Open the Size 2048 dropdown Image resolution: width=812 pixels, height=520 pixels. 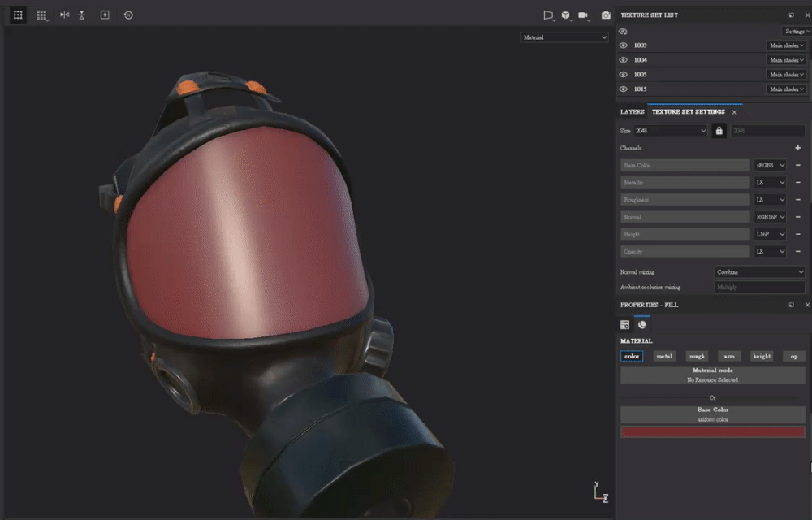coord(671,131)
